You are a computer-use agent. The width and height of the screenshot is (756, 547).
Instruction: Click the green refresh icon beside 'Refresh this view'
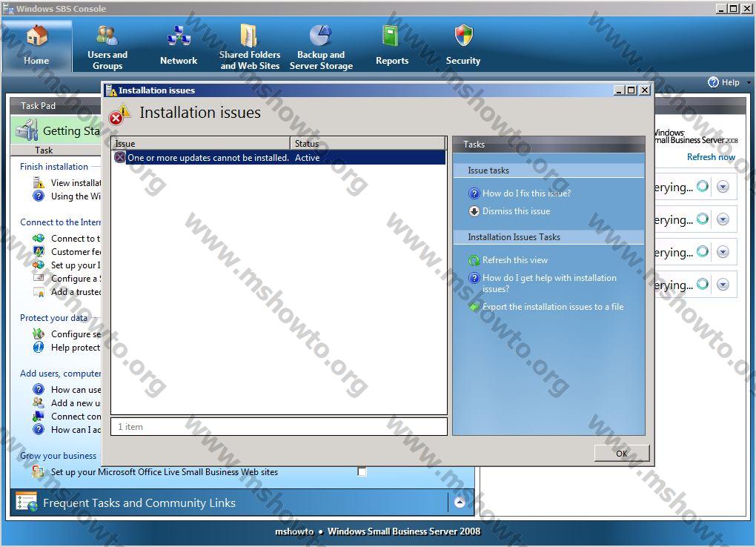click(474, 260)
